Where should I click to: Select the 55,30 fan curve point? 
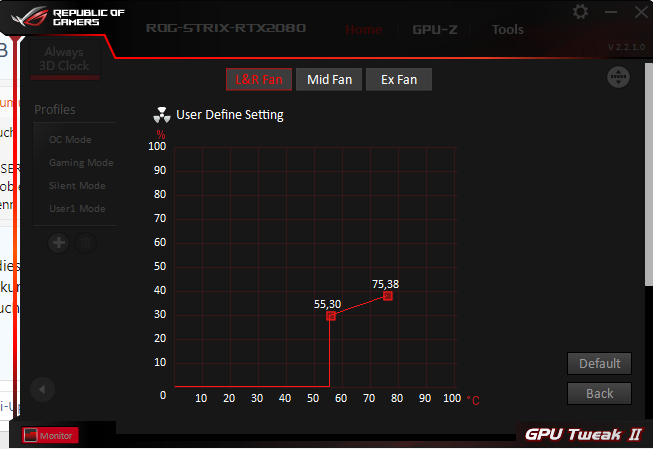click(331, 316)
